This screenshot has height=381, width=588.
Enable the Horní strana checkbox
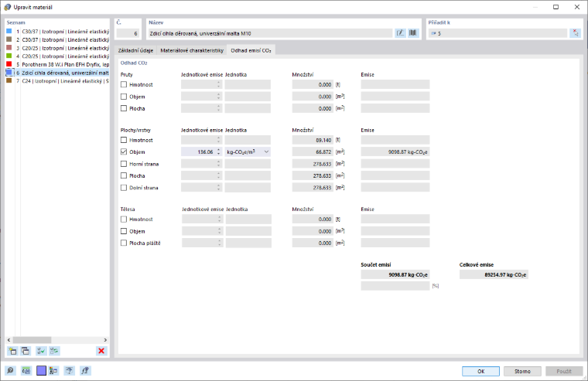point(124,164)
